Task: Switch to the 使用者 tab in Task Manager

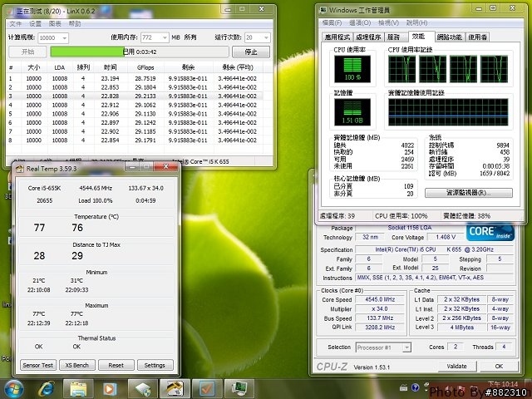Action: [x=478, y=37]
